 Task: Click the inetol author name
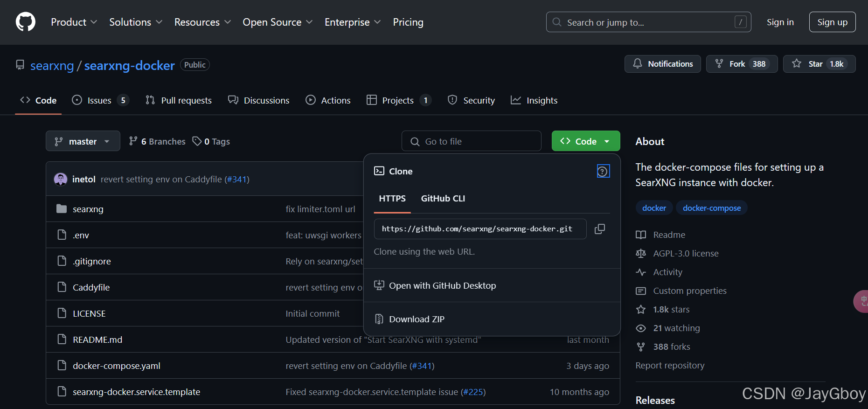point(84,179)
